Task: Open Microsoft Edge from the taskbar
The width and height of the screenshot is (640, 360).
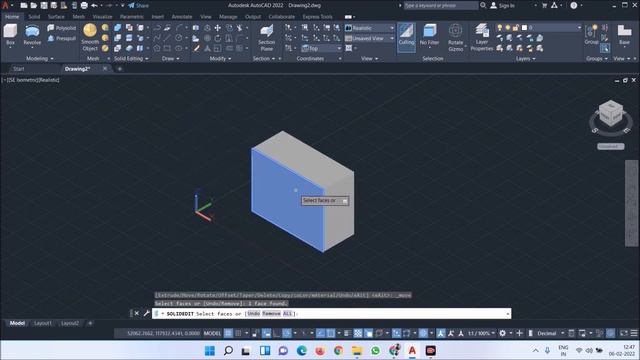Action: click(302, 351)
